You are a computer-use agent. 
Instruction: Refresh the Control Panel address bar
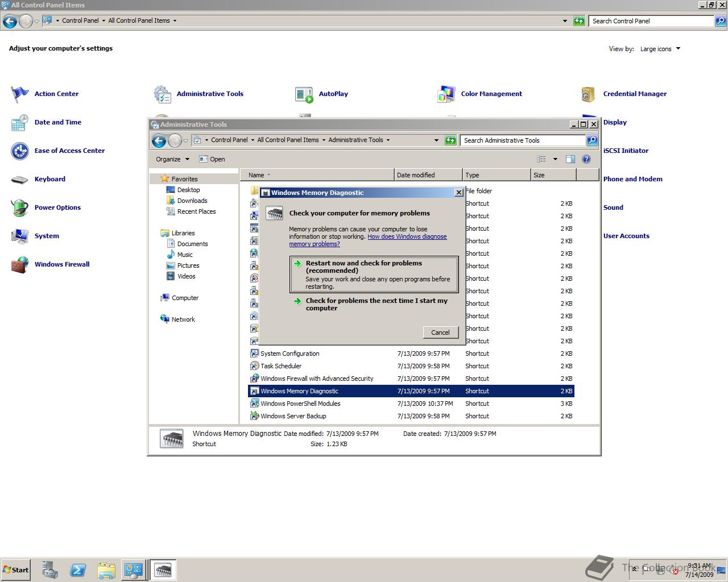click(x=579, y=21)
